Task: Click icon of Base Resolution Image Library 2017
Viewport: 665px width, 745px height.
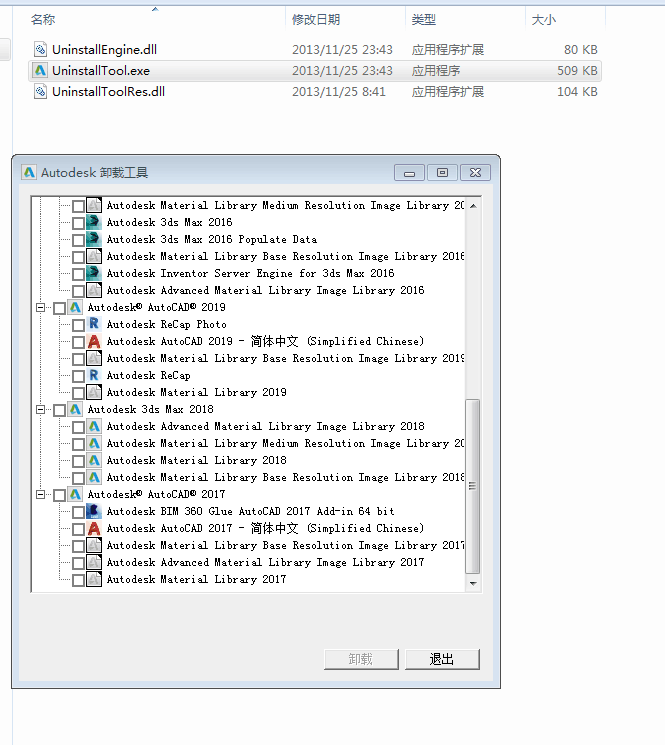Action: [94, 545]
